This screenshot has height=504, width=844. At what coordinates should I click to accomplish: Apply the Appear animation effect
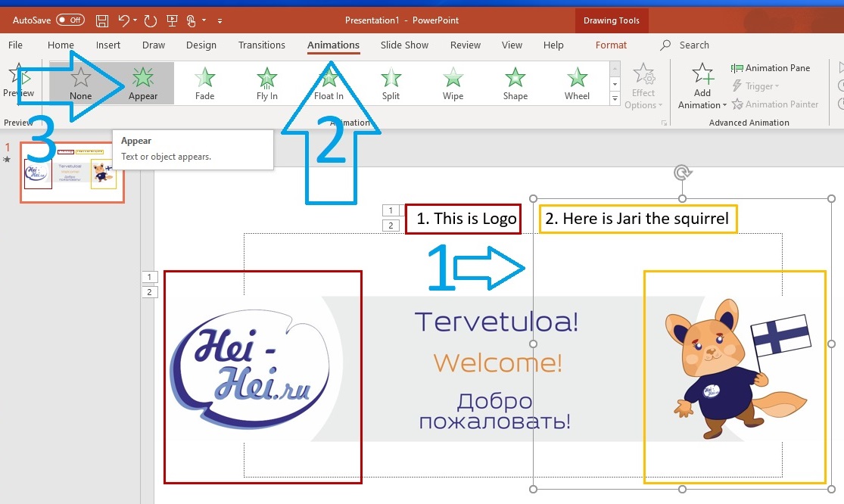142,83
